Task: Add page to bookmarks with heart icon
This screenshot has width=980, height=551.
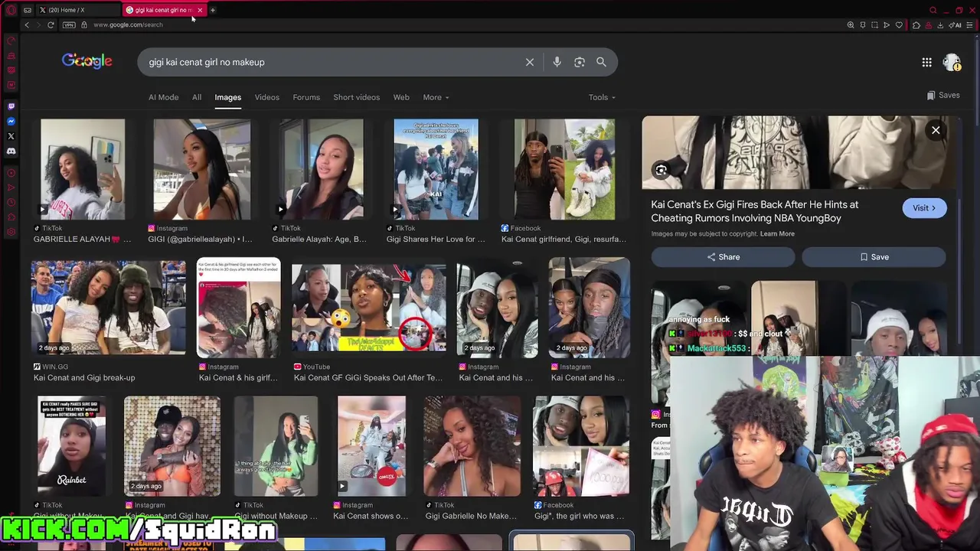Action: point(899,24)
